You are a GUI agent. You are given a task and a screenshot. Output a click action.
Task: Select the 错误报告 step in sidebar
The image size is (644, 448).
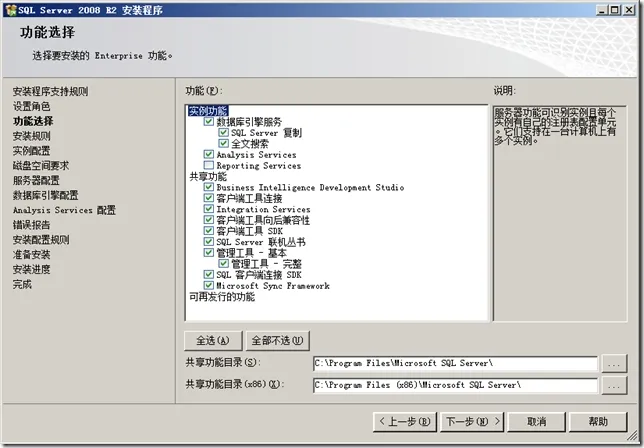(32, 225)
